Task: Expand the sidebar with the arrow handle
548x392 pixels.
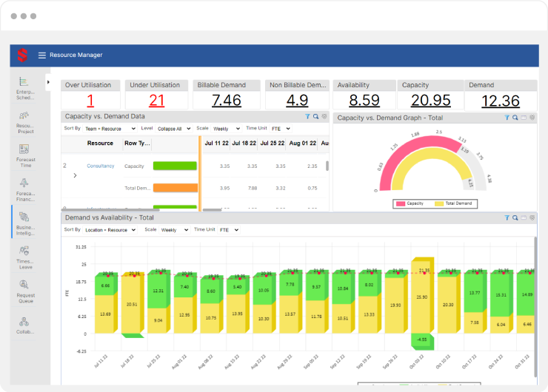Action: point(48,82)
